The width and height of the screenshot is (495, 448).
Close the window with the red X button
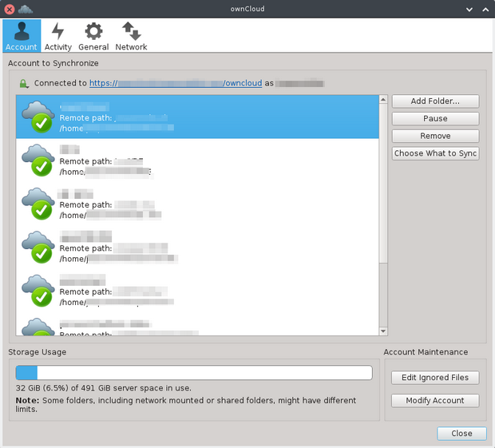click(x=10, y=9)
